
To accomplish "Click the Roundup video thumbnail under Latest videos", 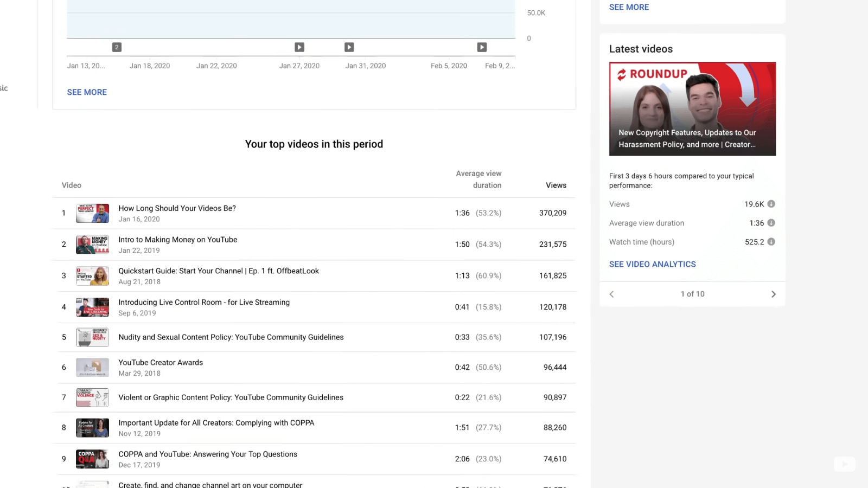I will point(692,108).
